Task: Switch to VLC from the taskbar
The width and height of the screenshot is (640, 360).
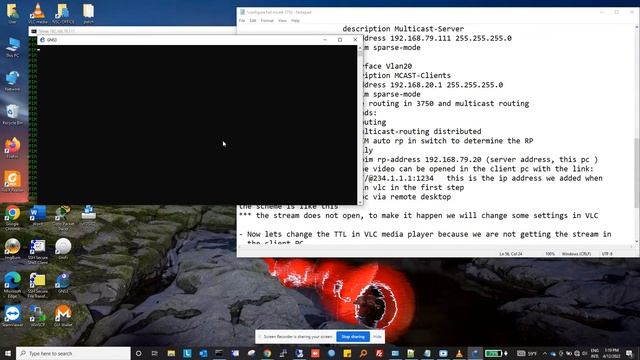Action: (459, 353)
